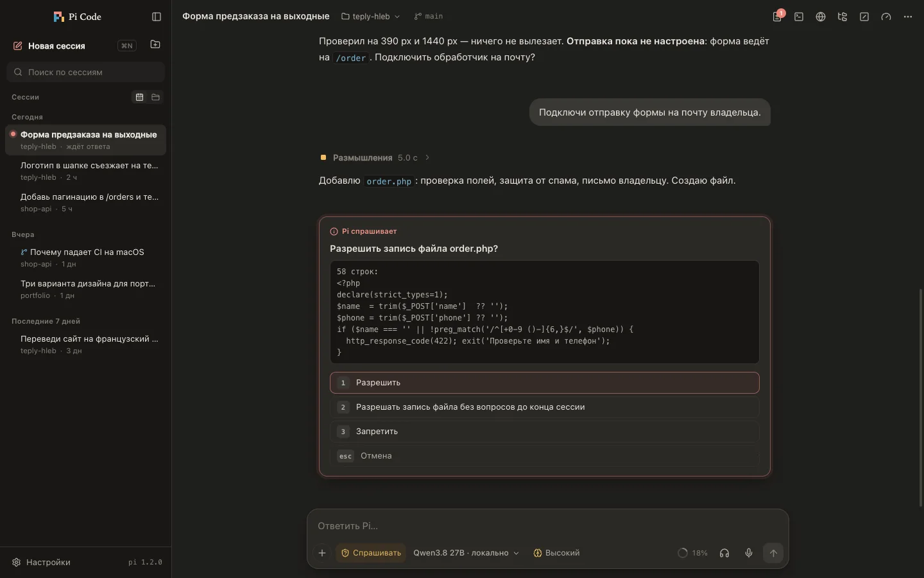The width and height of the screenshot is (924, 578).
Task: Click the Pi Code logo
Action: point(78,17)
